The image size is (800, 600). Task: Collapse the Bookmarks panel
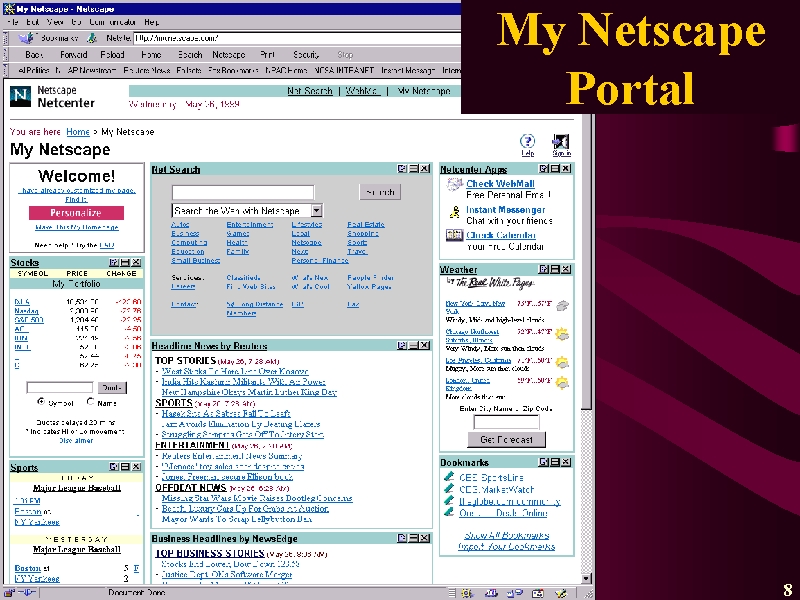555,462
